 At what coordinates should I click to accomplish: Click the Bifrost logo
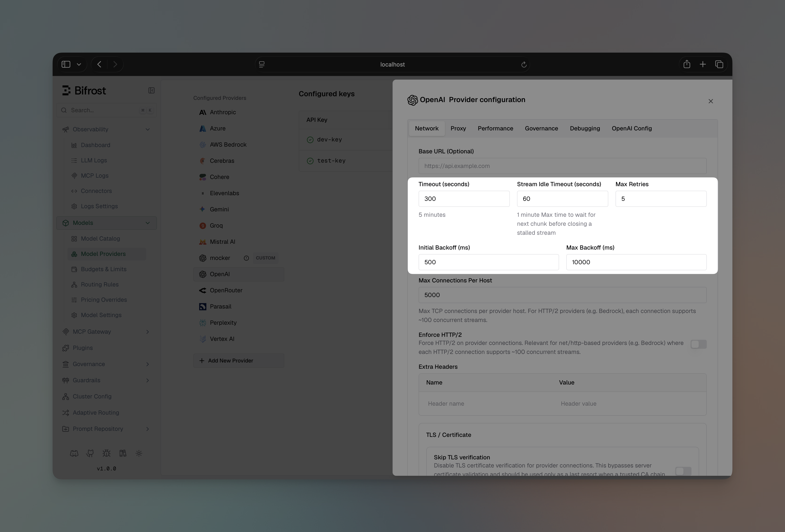coord(84,91)
